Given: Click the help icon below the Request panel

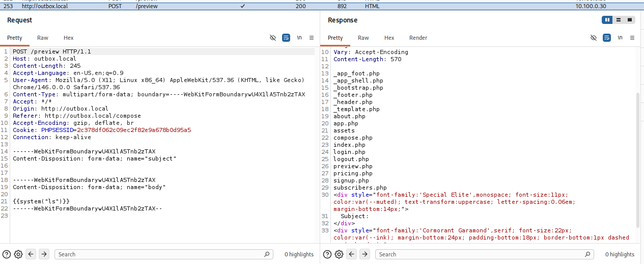Looking at the screenshot, I should (x=7, y=254).
